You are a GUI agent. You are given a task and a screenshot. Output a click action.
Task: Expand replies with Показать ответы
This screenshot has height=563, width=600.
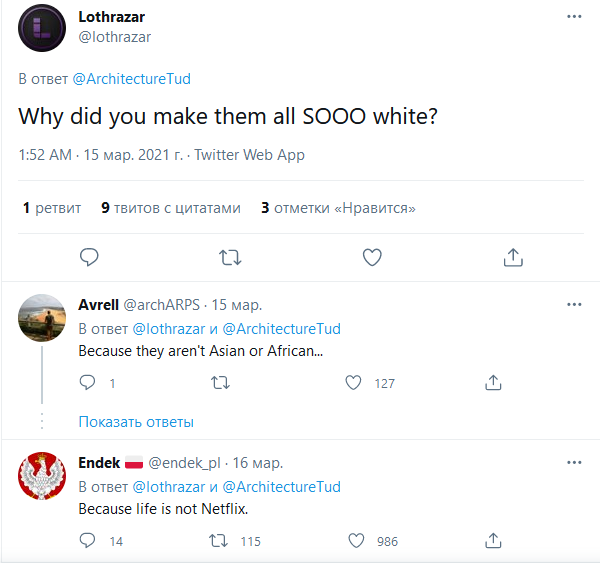click(x=136, y=422)
